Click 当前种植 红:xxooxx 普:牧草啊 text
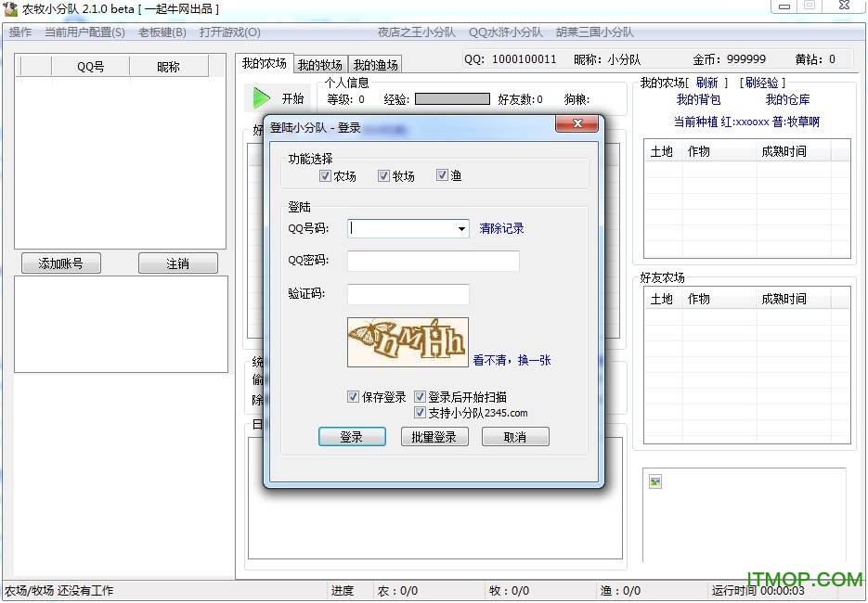Image resolution: width=868 pixels, height=603 pixels. tap(746, 122)
